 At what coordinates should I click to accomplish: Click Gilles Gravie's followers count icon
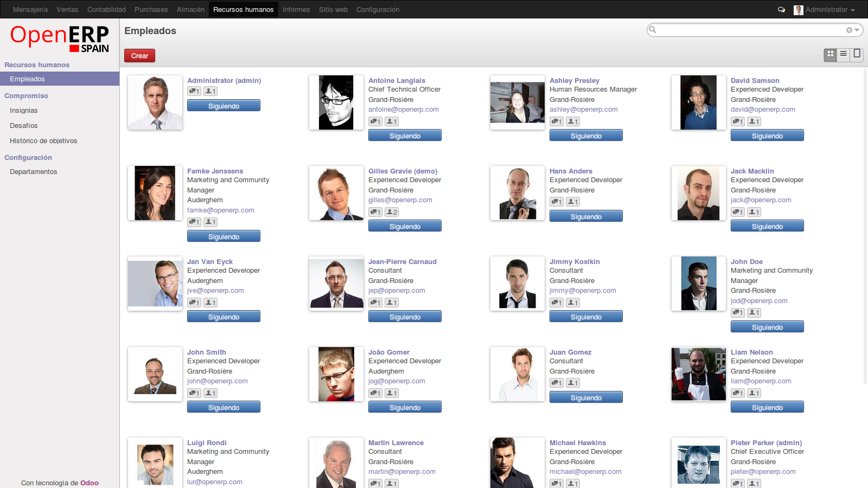[x=392, y=212]
